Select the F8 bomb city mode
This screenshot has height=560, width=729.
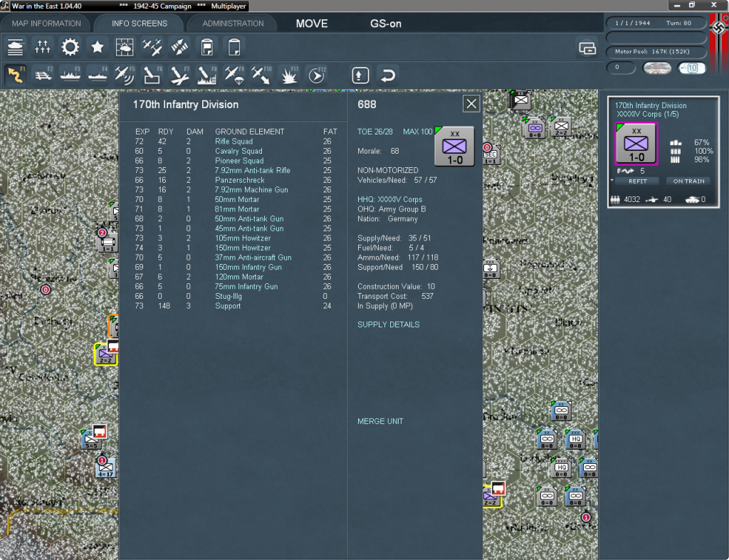click(207, 75)
